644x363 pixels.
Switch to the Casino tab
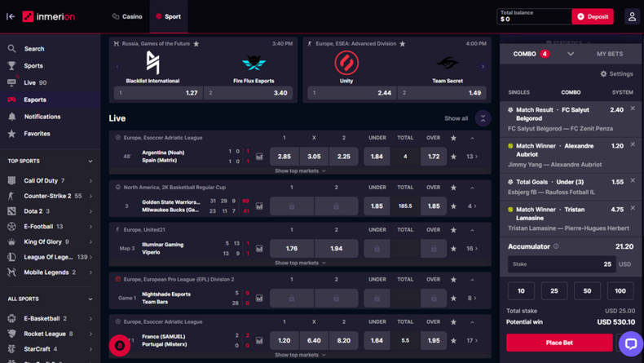point(127,16)
